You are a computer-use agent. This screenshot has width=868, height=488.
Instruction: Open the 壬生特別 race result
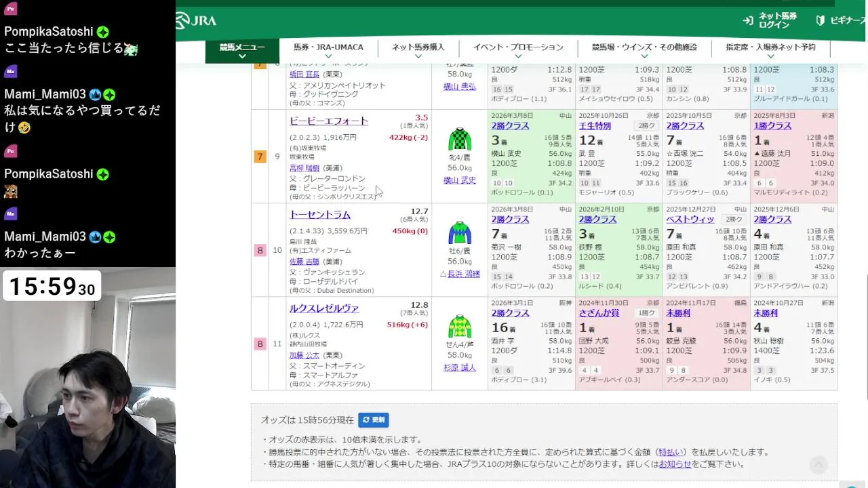click(x=595, y=126)
